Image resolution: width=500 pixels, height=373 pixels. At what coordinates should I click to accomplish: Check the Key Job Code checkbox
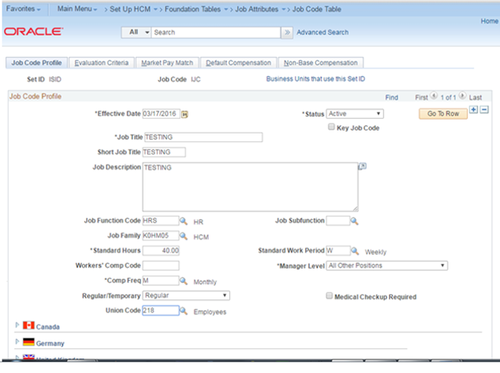click(x=331, y=127)
